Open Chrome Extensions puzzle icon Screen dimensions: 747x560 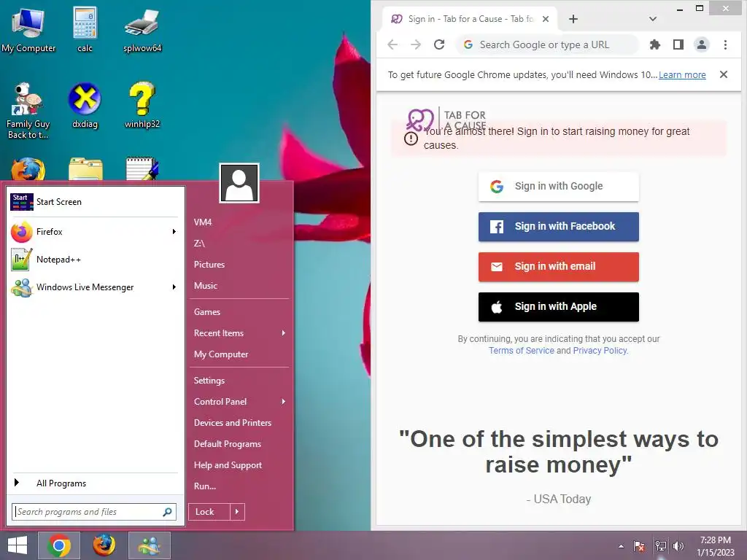click(x=655, y=44)
